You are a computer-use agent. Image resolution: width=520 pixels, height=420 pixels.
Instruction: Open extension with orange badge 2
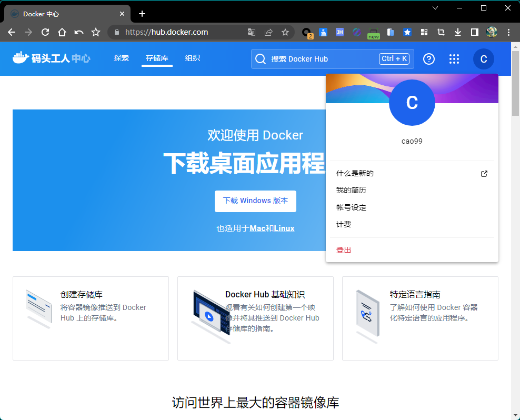[307, 33]
